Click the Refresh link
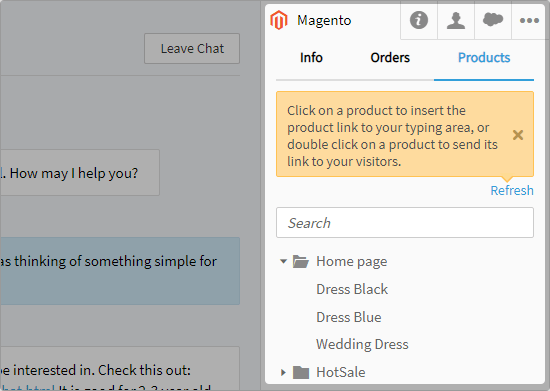The image size is (550, 391). [x=512, y=190]
